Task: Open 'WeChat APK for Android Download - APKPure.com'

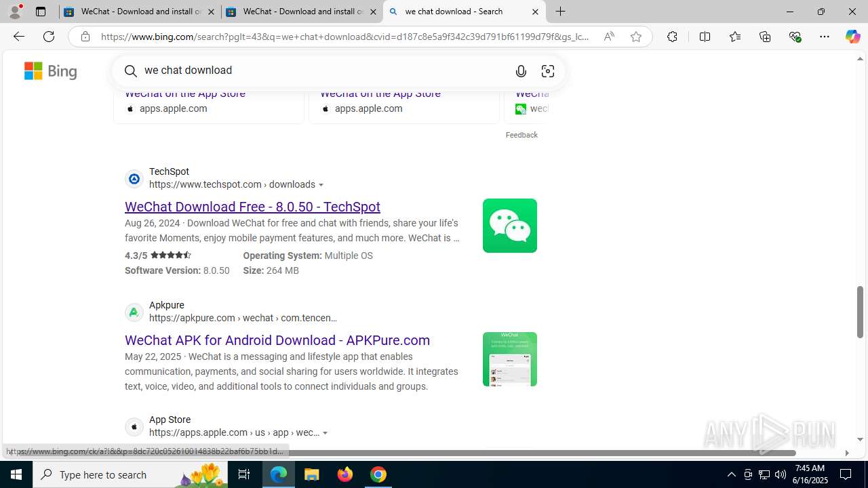Action: 277,340
